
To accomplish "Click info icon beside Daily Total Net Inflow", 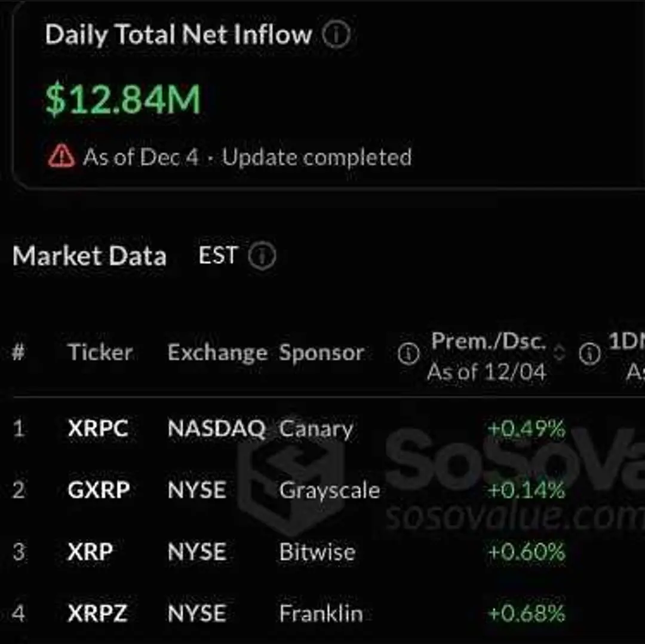I will 336,35.
